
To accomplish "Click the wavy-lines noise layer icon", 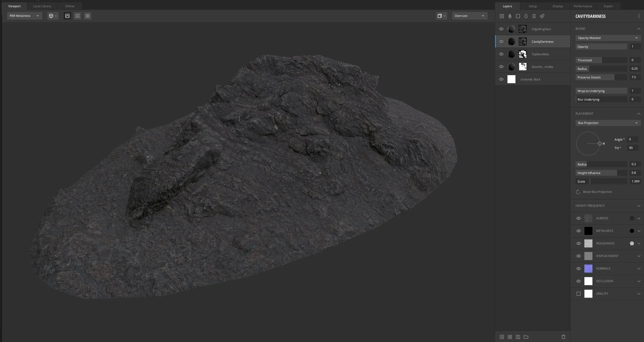I will click(x=534, y=16).
